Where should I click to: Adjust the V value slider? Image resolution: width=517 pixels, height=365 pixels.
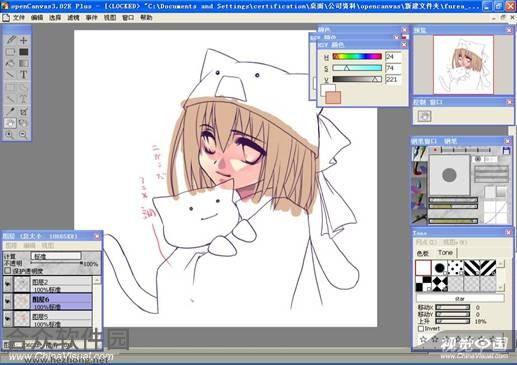(357, 79)
